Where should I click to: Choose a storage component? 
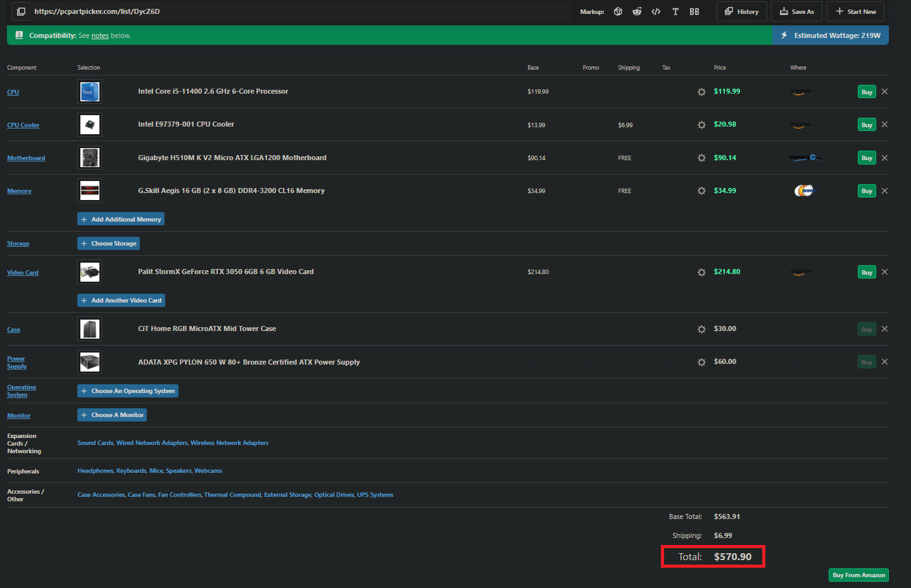pos(108,244)
